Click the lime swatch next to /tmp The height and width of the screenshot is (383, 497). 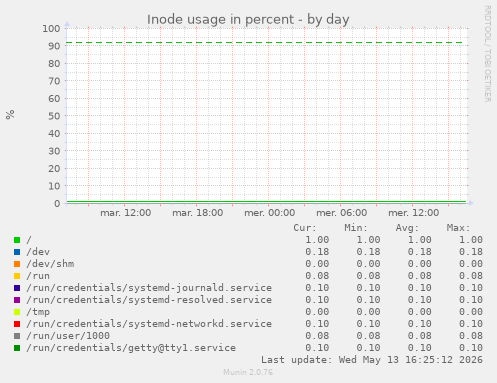[x=17, y=312]
